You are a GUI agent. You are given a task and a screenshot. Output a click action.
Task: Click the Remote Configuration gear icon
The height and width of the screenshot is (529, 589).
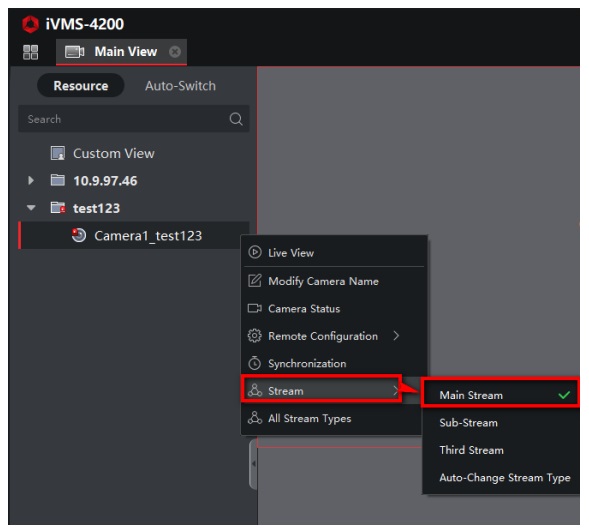pyautogui.click(x=255, y=336)
